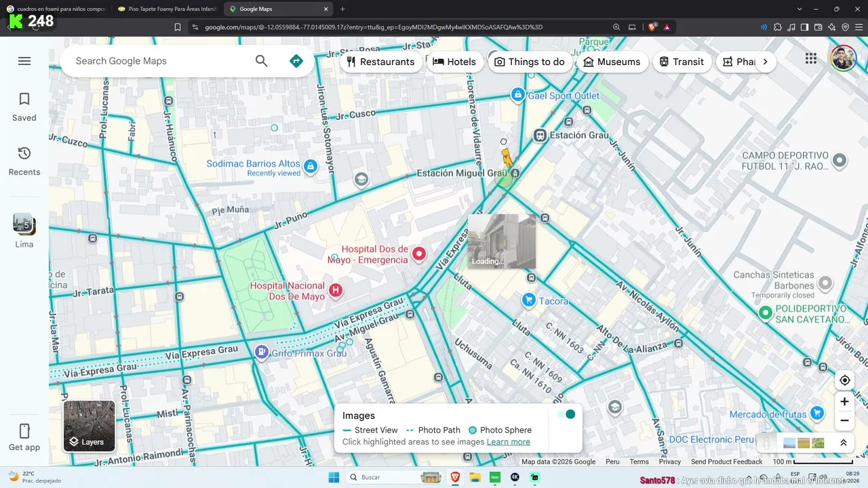
Task: Filter map by Hotels
Action: tap(454, 62)
